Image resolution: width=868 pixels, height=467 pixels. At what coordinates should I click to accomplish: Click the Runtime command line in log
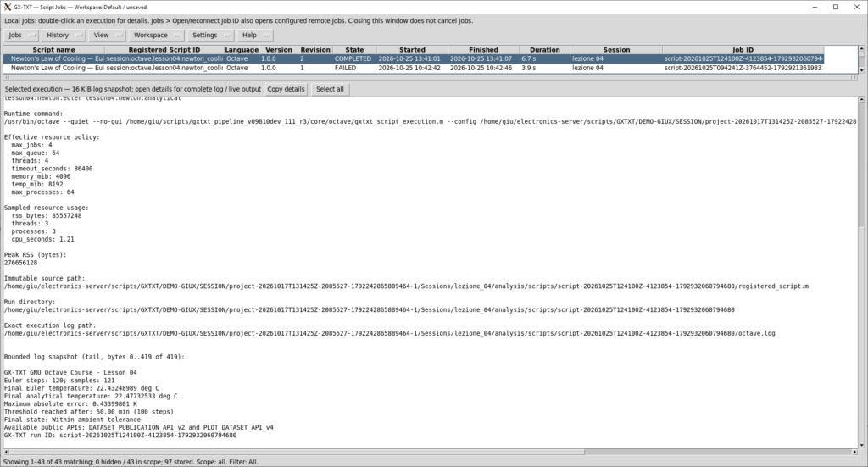[x=430, y=121]
